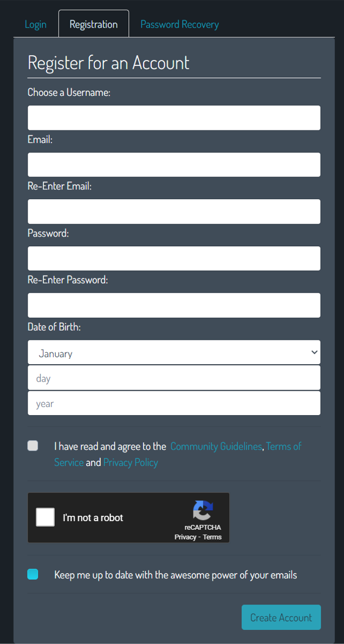Screen dimensions: 344x644
Task: Click the birth day input field
Action: click(174, 378)
